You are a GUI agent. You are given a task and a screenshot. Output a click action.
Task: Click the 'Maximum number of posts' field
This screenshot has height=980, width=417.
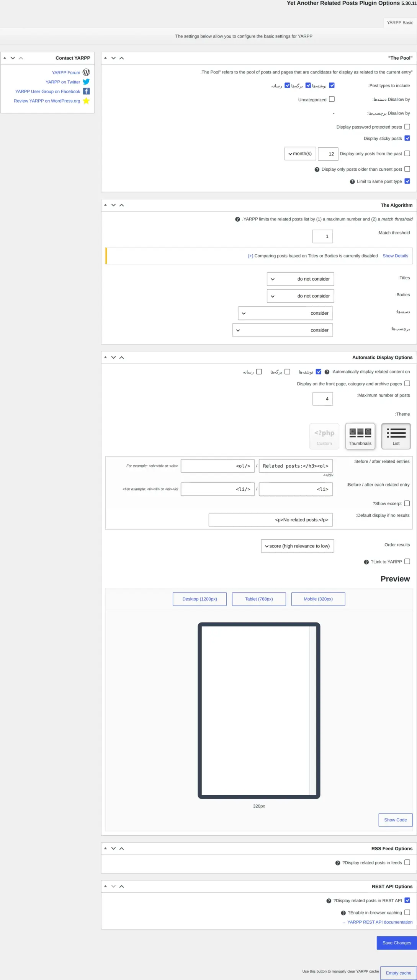coord(323,399)
